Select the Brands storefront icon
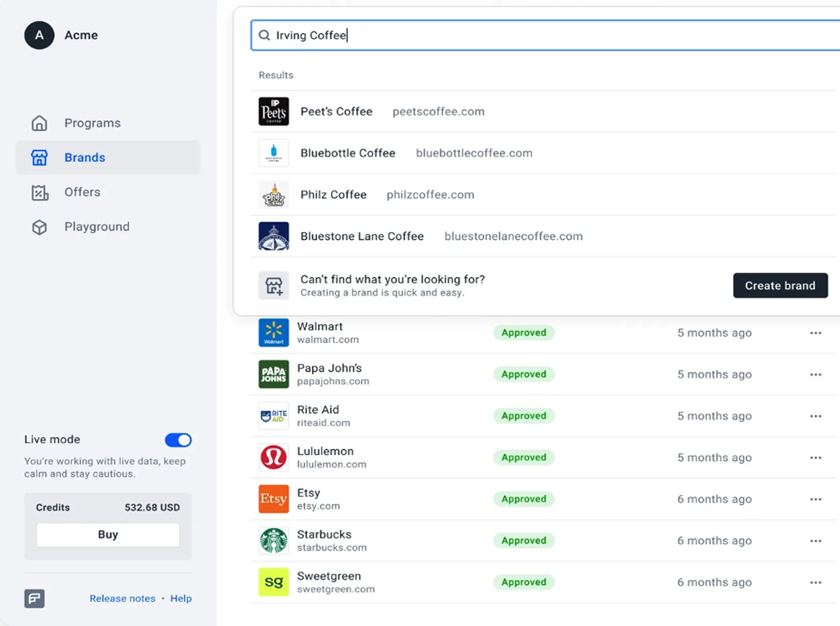 click(39, 158)
